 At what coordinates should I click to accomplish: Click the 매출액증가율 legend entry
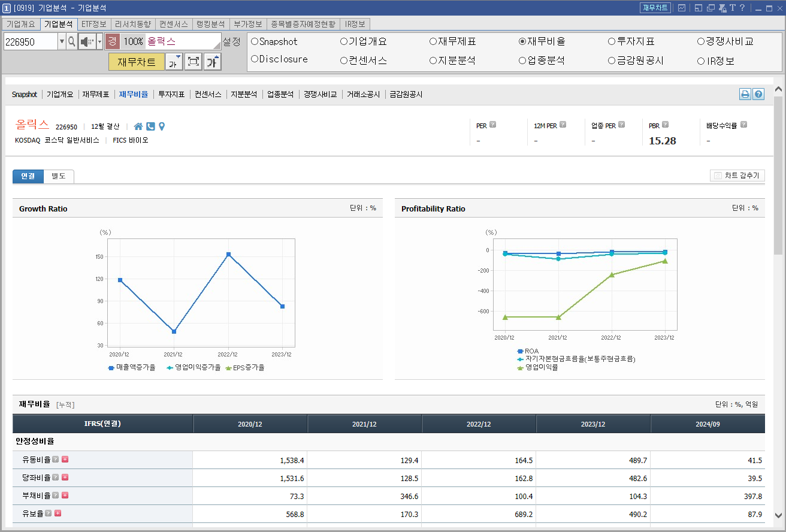(132, 367)
